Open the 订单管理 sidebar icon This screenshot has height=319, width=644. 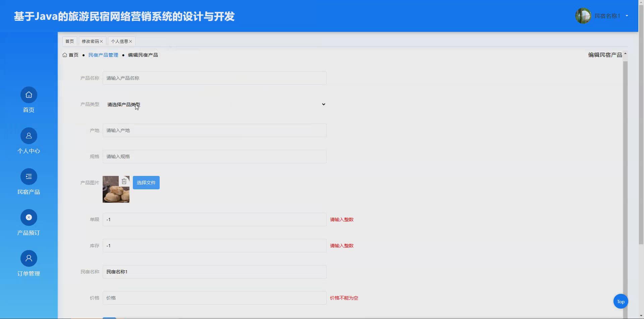point(29,258)
